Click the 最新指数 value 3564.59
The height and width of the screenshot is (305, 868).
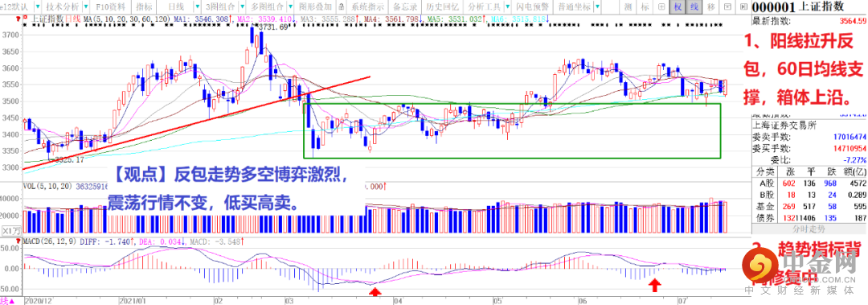(x=852, y=21)
